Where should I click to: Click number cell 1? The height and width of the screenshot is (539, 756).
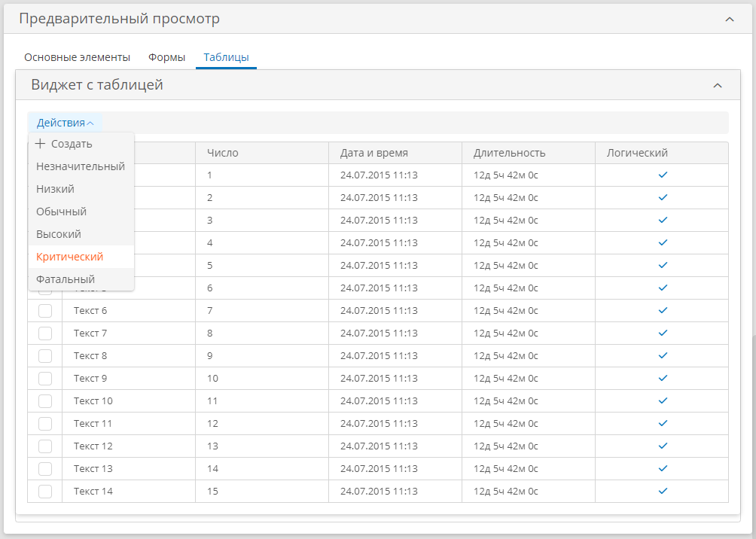262,175
